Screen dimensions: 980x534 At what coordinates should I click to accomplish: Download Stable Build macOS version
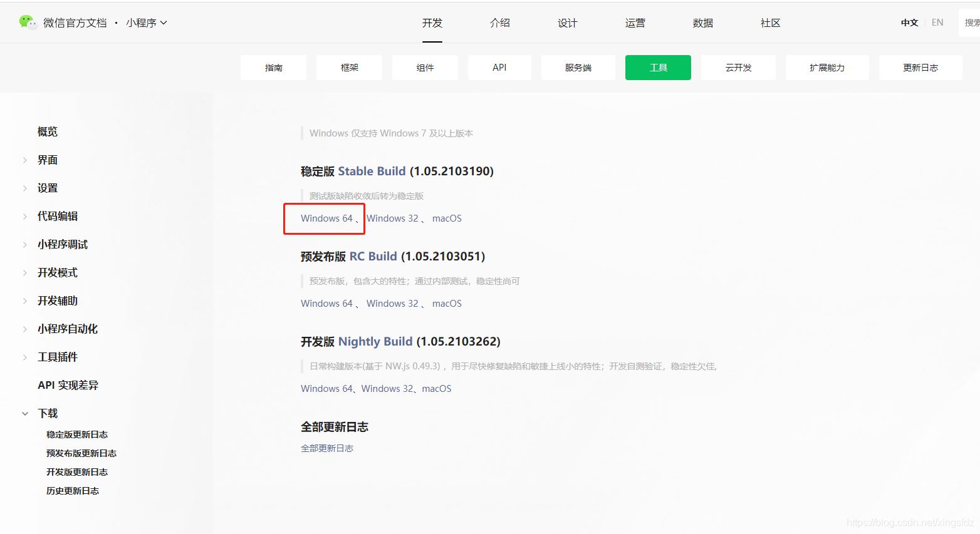[x=447, y=218]
